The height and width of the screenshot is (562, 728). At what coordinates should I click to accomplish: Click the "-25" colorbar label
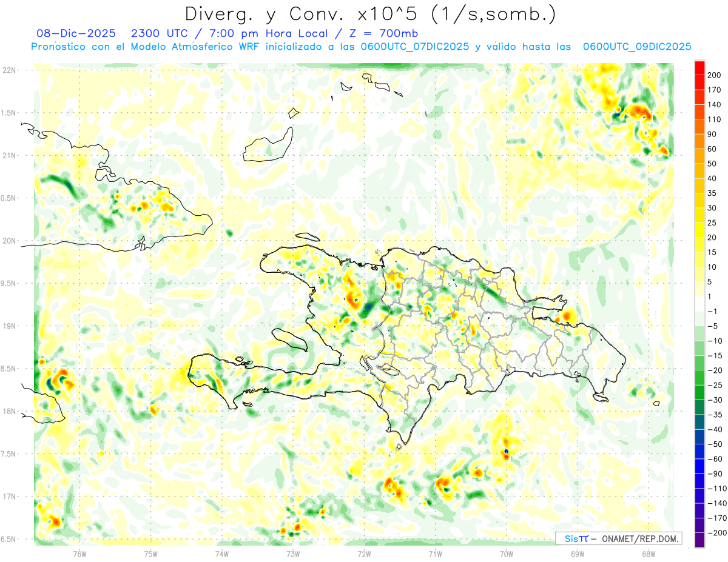coord(716,385)
